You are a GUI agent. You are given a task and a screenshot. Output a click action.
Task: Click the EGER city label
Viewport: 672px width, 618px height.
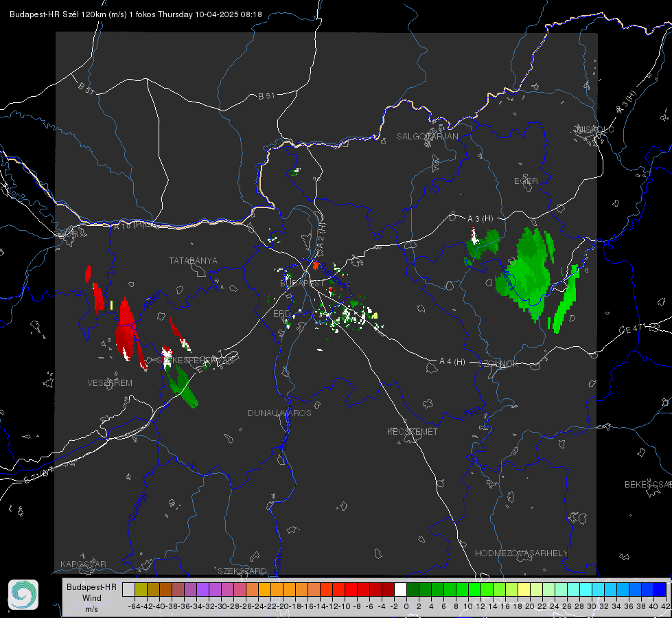pyautogui.click(x=526, y=181)
